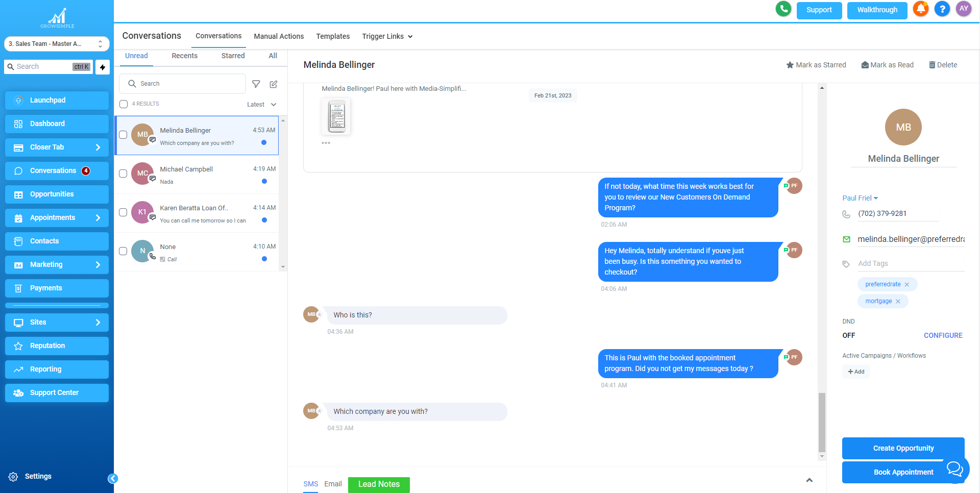Collapse the sidebar with the arrow icon
The width and height of the screenshot is (980, 493).
click(x=113, y=478)
